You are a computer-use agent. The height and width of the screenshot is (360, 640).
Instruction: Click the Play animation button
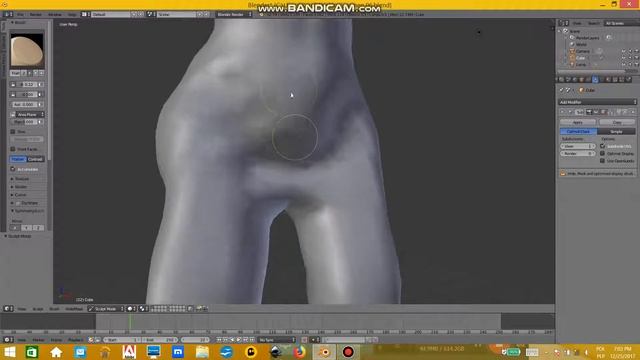239,340
